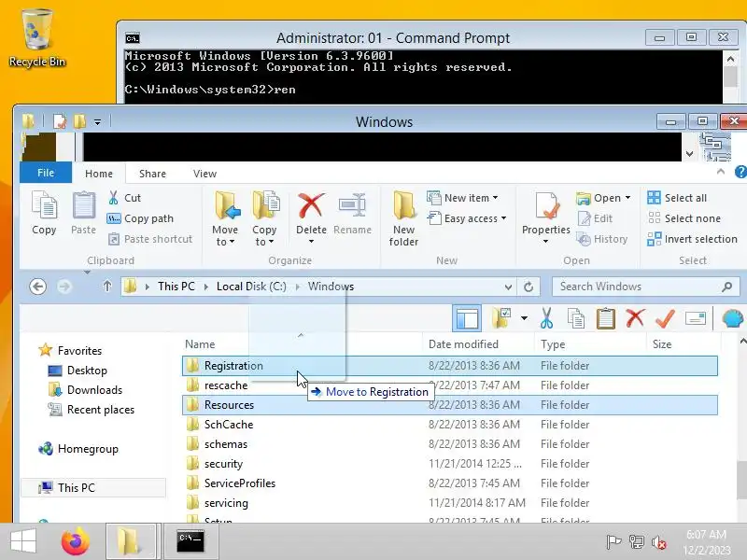
Task: Click History in the Open group
Action: point(602,239)
